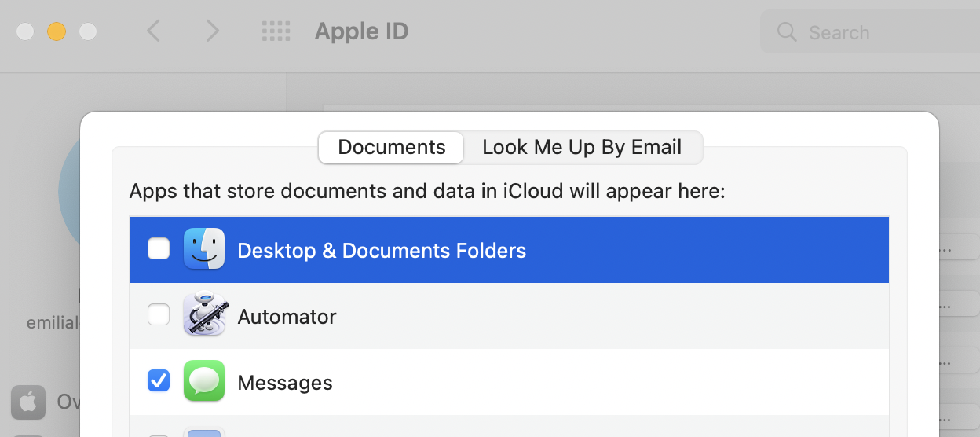Click the Apple ID window title

[361, 31]
